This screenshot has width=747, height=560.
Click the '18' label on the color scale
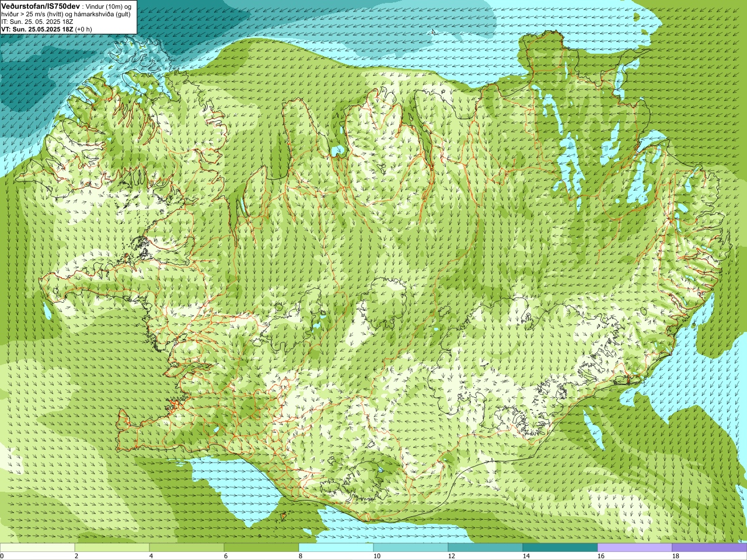pos(675,556)
